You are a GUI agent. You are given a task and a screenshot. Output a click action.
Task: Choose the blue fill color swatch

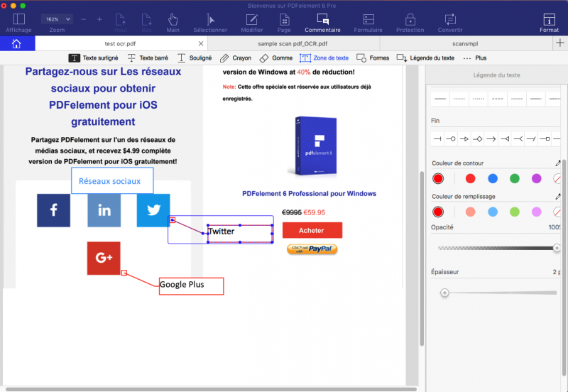coord(493,212)
